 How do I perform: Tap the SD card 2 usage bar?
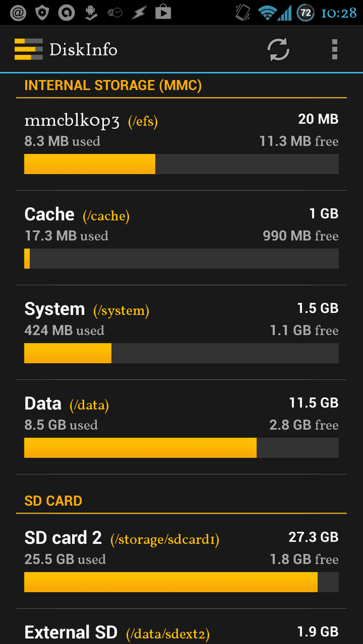pyautogui.click(x=181, y=582)
